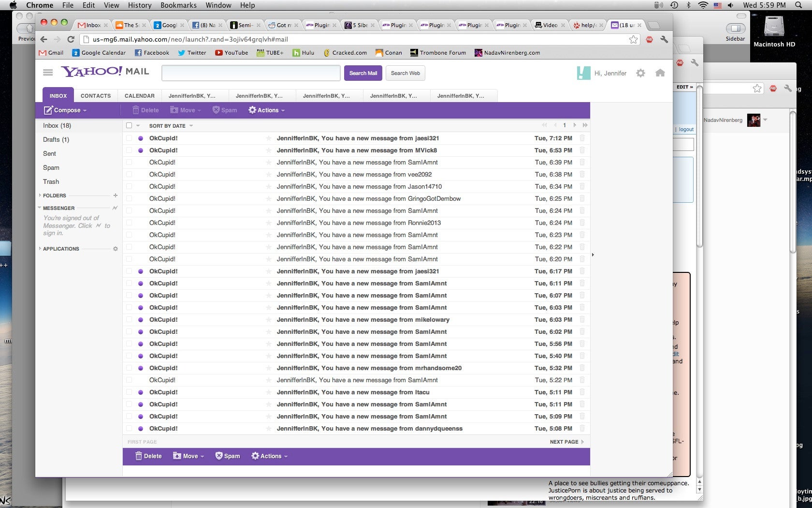The image size is (812, 508).
Task: Open Macintosh HD on the desktop
Action: 774,31
